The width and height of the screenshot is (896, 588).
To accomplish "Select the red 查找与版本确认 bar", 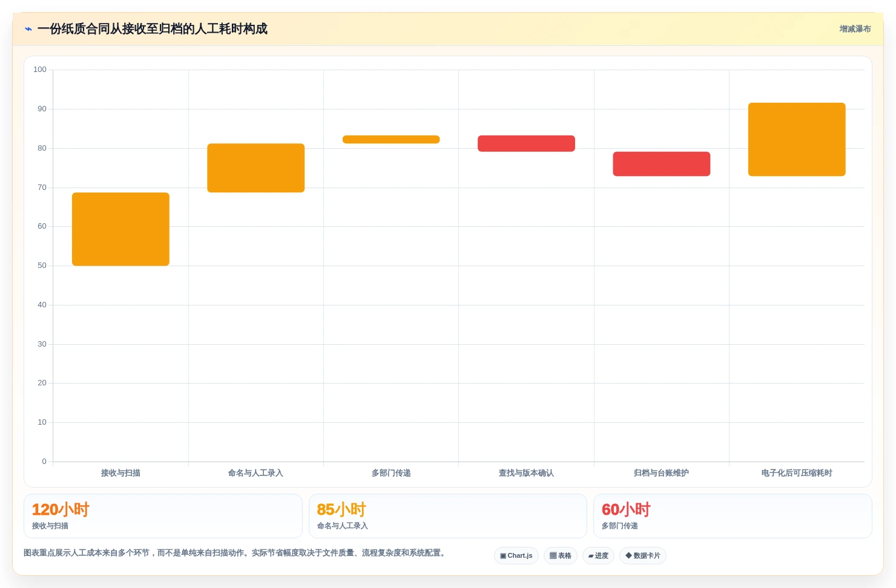I will 526,143.
